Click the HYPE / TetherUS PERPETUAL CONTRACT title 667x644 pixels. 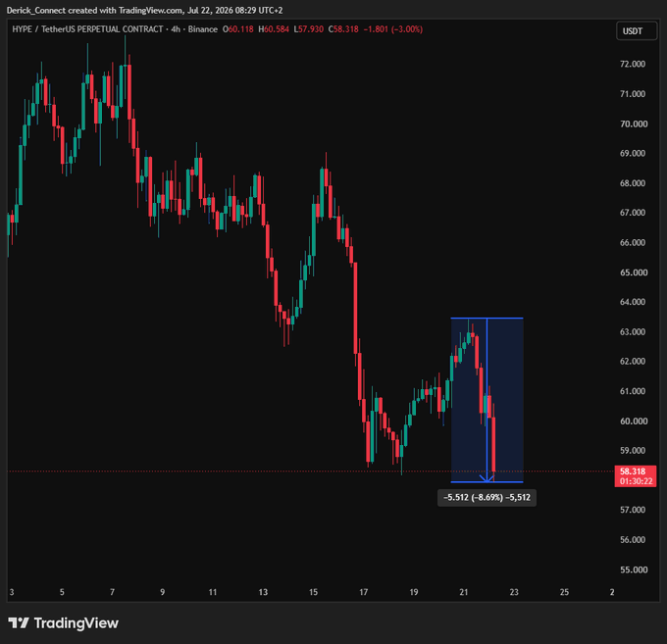[87, 29]
